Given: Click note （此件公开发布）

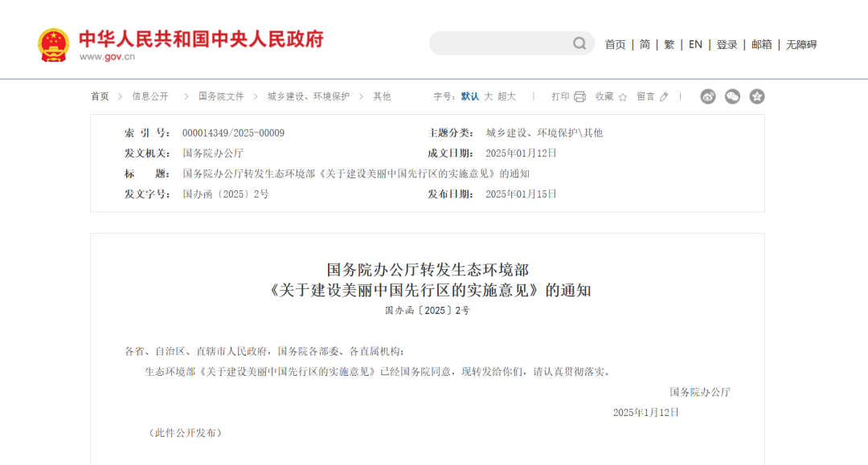Looking at the screenshot, I should pyautogui.click(x=186, y=434).
